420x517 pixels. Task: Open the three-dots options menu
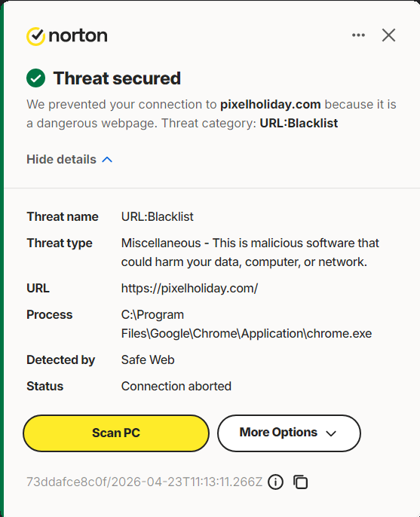coord(358,35)
